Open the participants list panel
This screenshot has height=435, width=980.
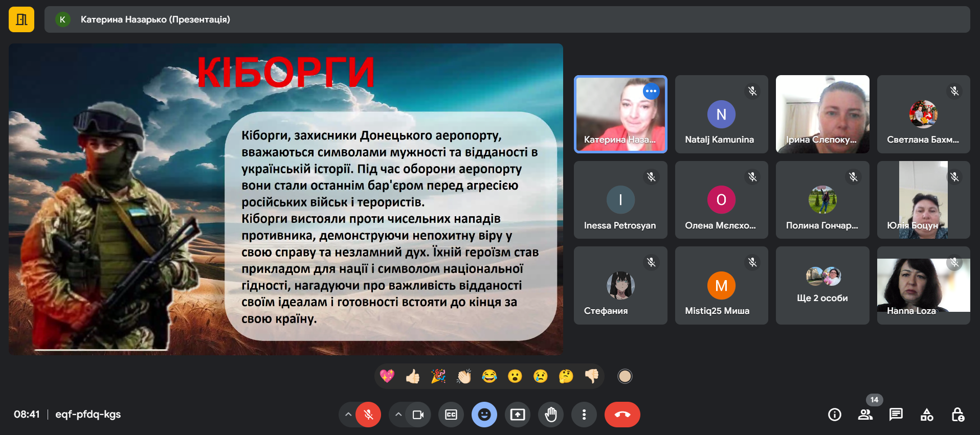coord(865,415)
